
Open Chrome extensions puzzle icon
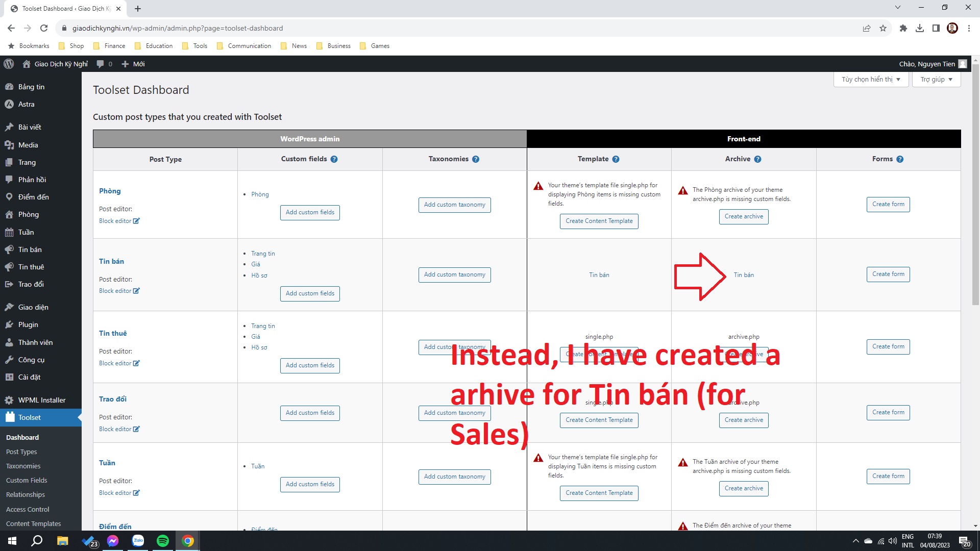coord(903,28)
